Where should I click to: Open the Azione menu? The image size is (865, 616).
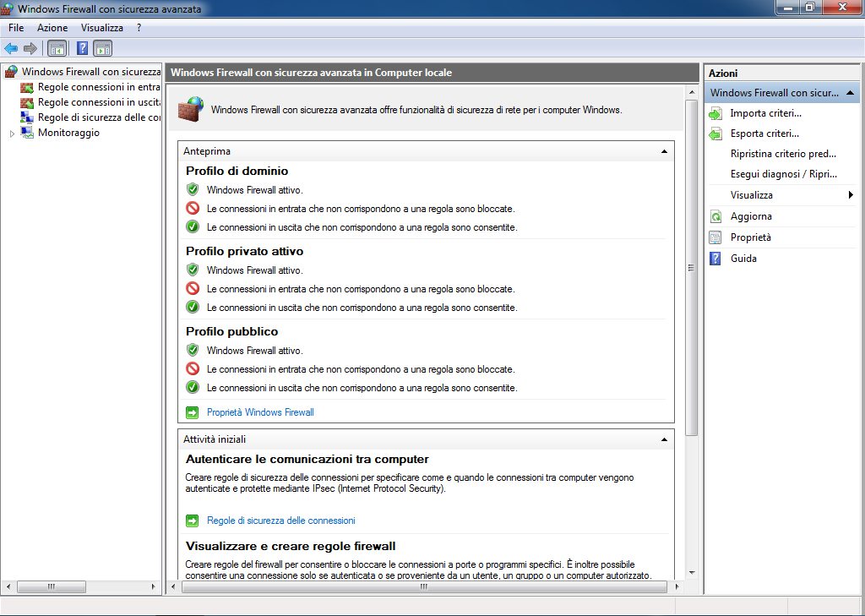(52, 28)
